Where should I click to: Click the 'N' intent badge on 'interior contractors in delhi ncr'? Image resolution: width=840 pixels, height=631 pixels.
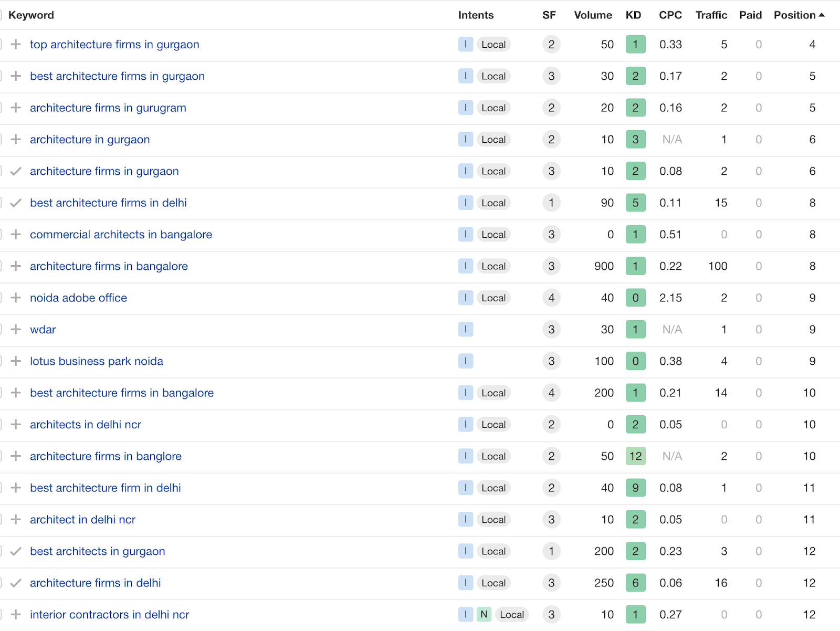484,614
